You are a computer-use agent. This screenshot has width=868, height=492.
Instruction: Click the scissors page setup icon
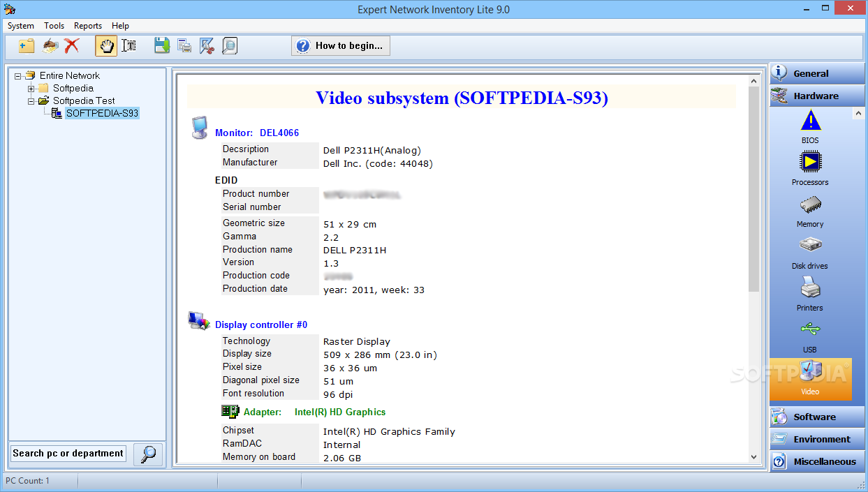[207, 46]
